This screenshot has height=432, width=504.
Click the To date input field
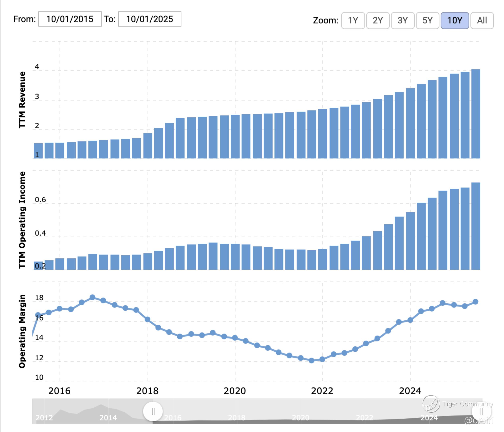pyautogui.click(x=149, y=19)
